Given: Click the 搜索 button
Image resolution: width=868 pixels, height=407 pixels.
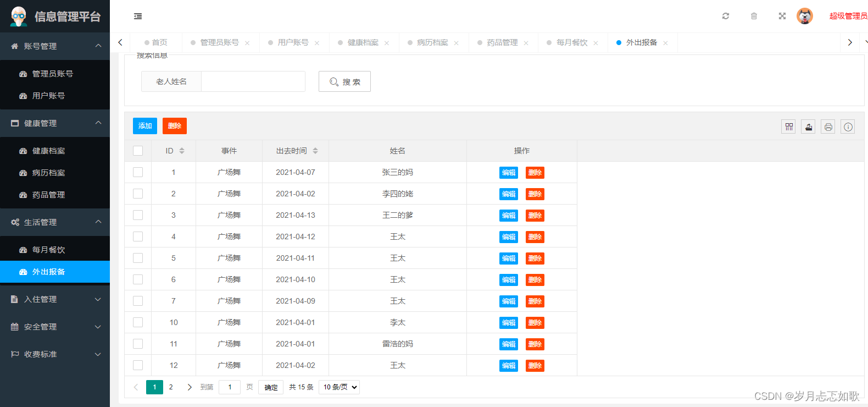Looking at the screenshot, I should click(x=344, y=81).
